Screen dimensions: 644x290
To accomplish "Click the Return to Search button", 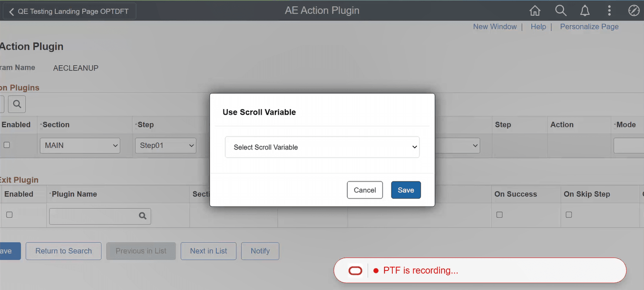I will pos(63,251).
